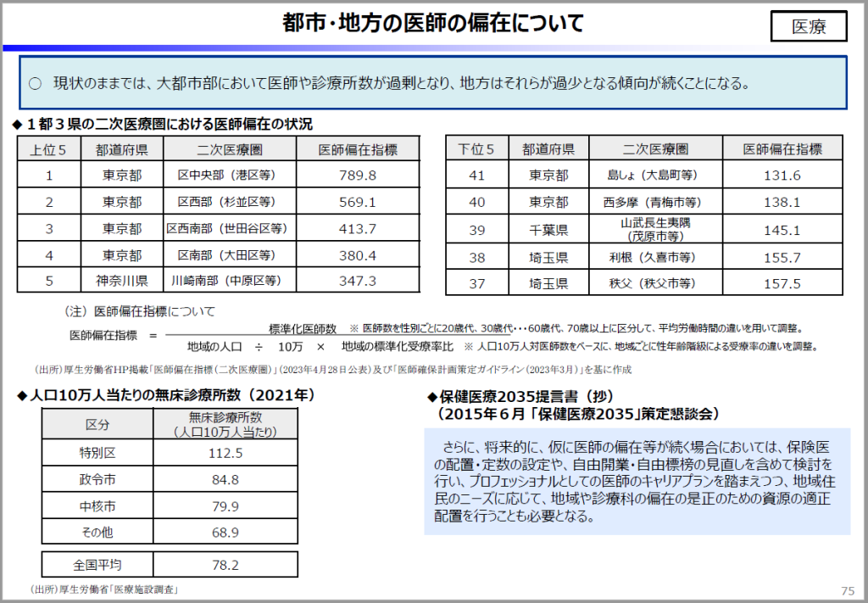This screenshot has height=603, width=868.
Task: Click the value 84.8 cell
Action: [225, 479]
